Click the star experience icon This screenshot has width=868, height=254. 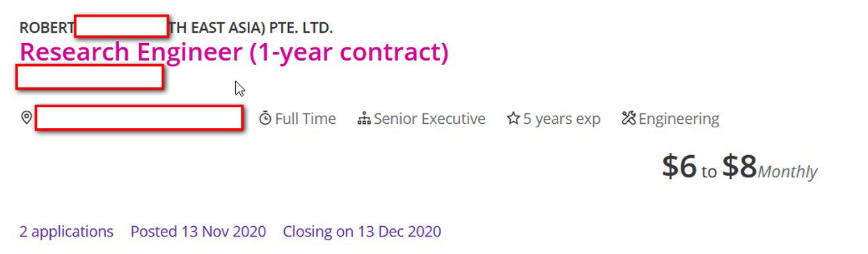(514, 119)
